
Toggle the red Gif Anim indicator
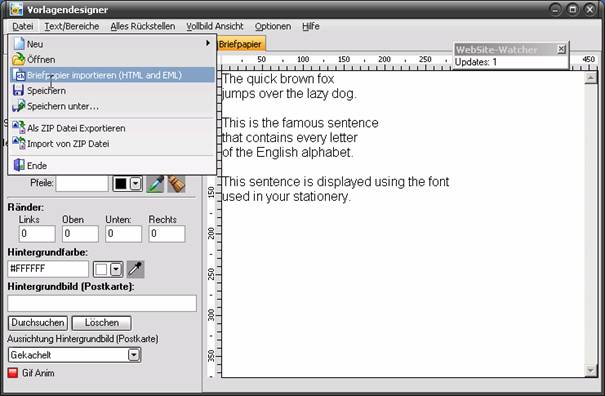pos(13,373)
